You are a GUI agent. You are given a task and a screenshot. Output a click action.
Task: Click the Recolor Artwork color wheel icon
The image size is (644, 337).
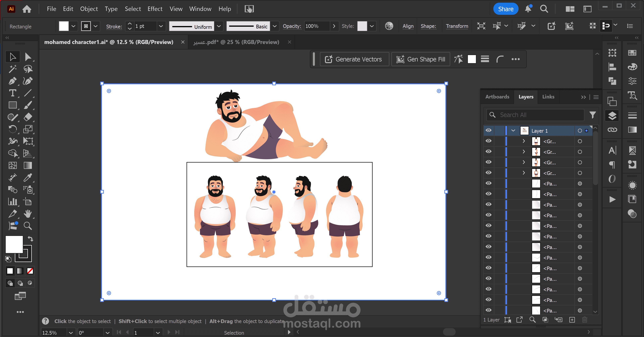[389, 26]
